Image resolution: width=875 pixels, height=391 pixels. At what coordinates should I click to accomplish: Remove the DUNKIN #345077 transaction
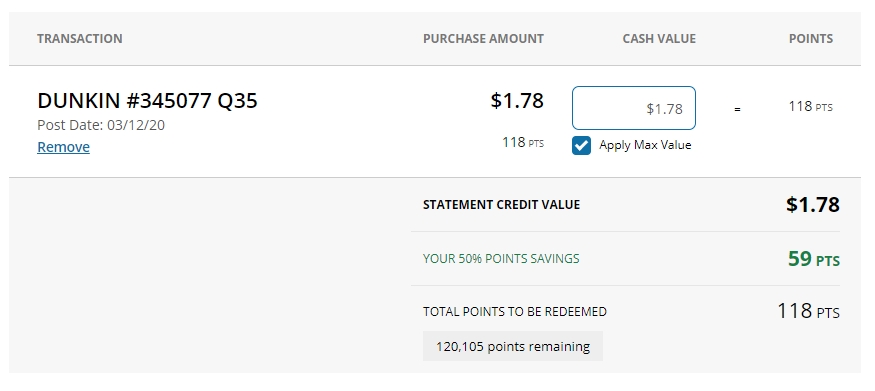pos(63,147)
